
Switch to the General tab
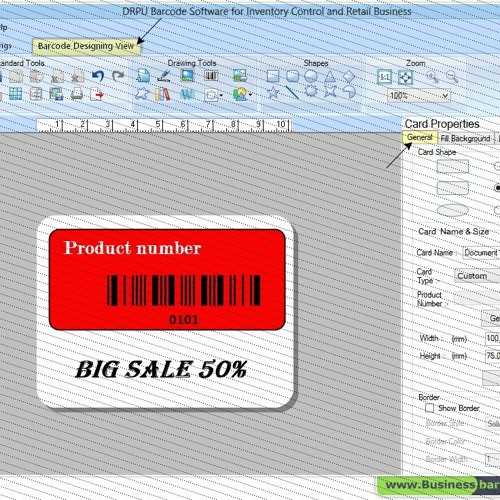419,137
